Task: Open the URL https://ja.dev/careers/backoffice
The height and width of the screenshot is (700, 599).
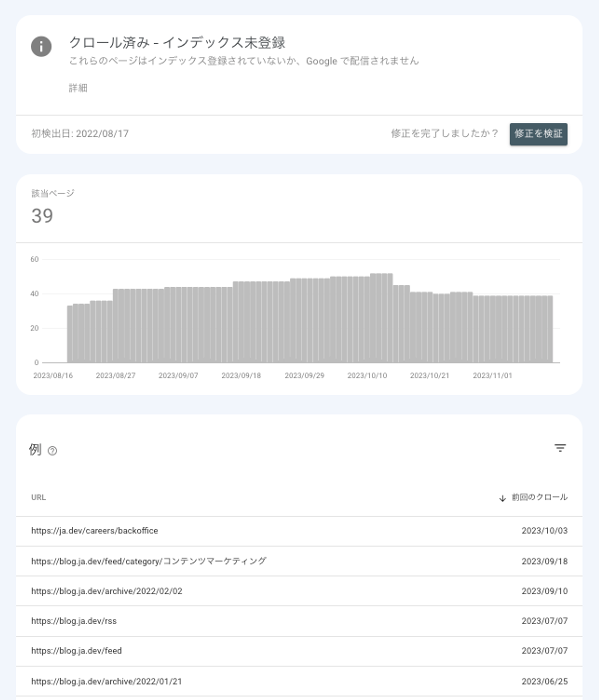Action: [x=95, y=530]
